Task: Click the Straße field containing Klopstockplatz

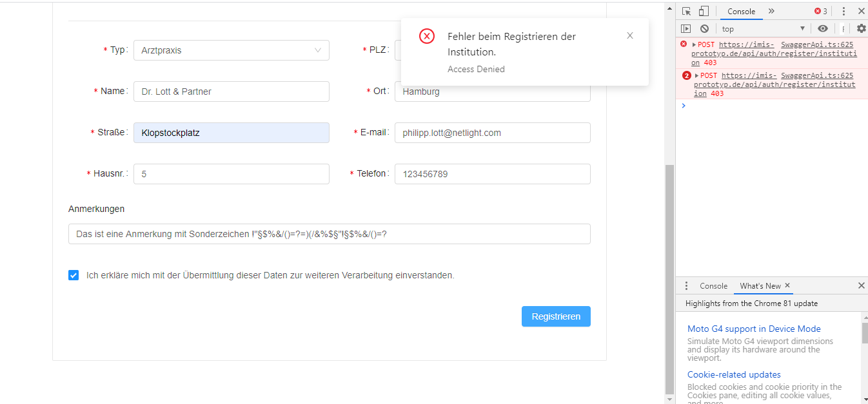Action: [232, 133]
